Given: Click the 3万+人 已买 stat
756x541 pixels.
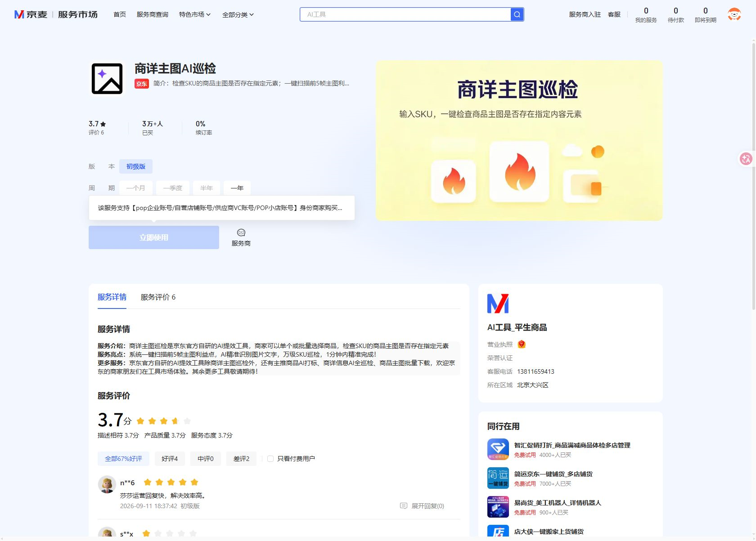Looking at the screenshot, I should click(153, 128).
